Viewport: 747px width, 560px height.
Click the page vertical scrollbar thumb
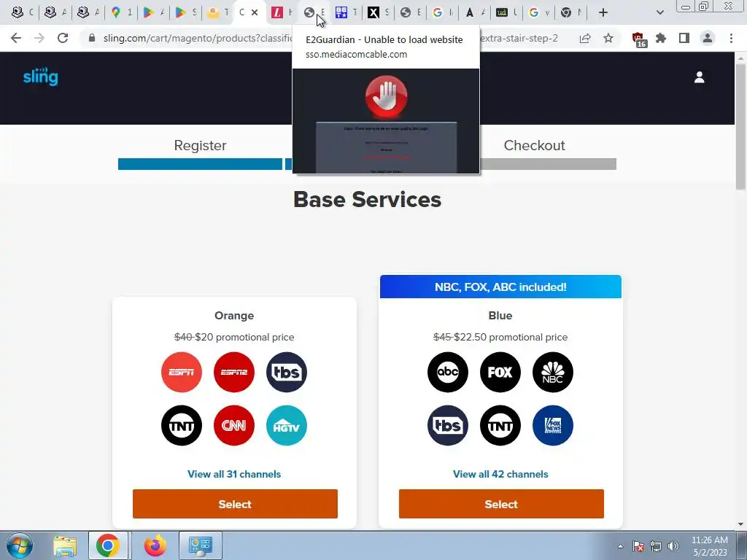coord(740,126)
